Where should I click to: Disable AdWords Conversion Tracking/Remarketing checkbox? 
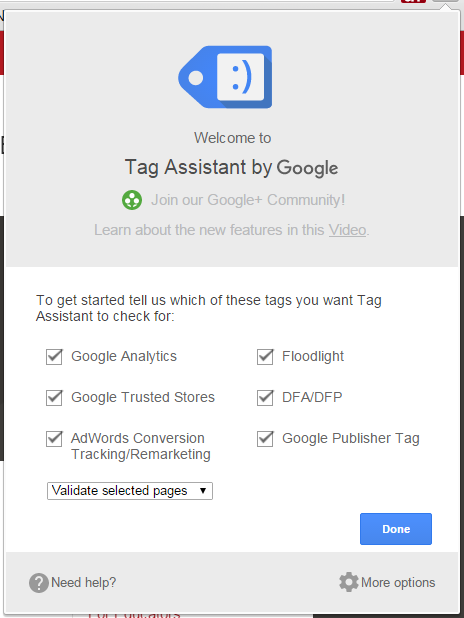(54, 439)
